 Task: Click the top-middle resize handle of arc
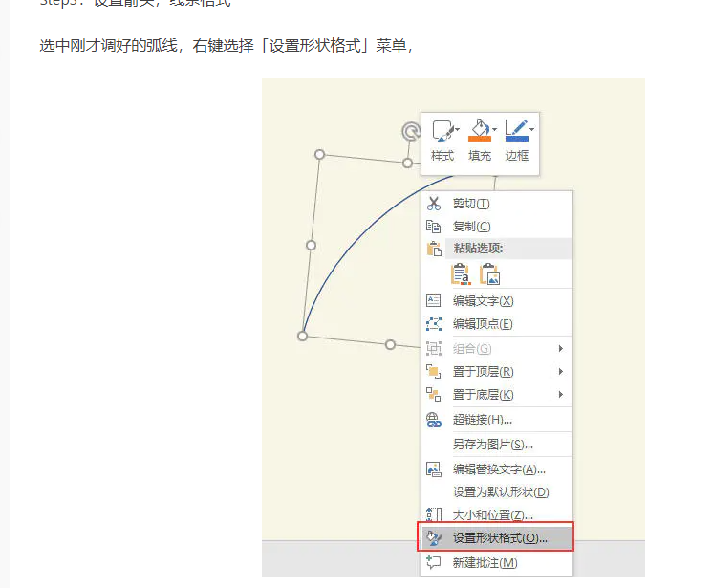tap(408, 163)
